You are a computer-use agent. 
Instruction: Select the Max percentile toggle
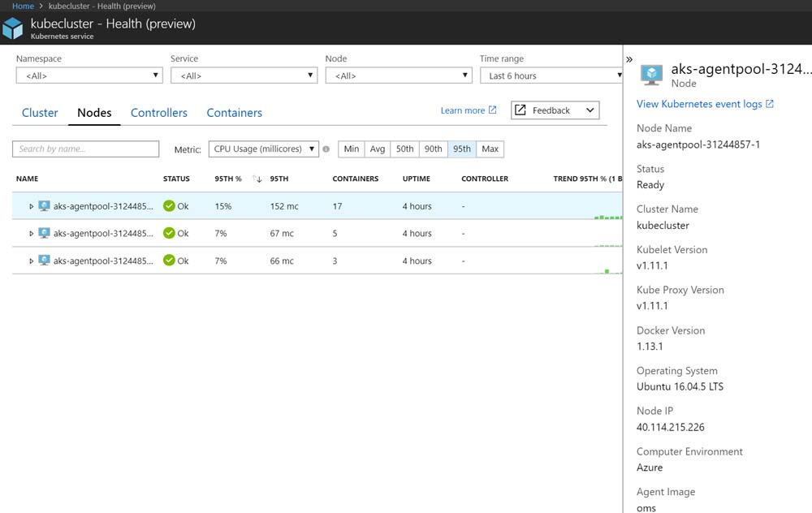490,149
